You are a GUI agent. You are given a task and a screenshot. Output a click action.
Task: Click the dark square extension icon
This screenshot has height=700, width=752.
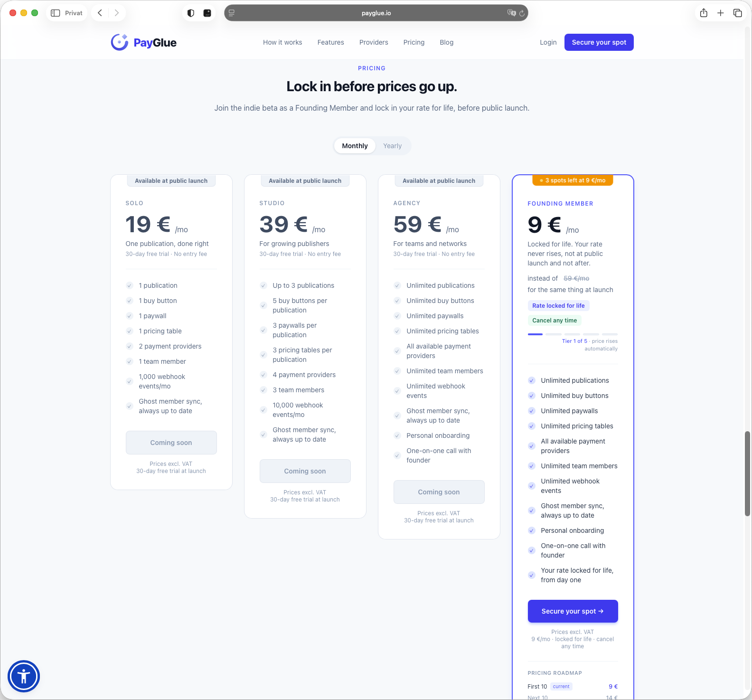(x=207, y=13)
